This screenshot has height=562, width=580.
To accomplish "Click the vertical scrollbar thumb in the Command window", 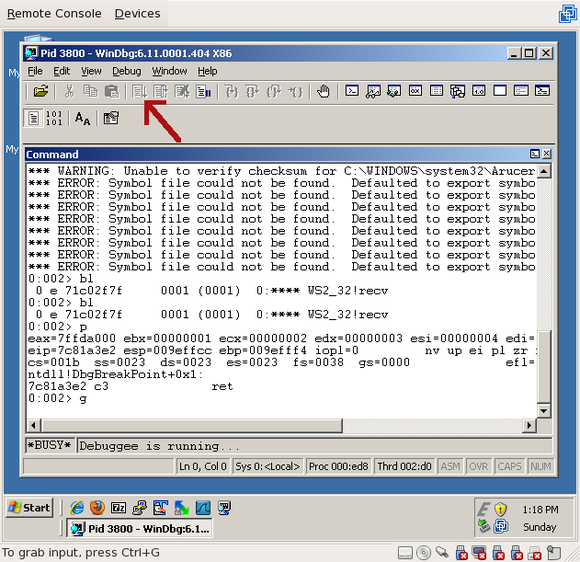I will [544, 366].
